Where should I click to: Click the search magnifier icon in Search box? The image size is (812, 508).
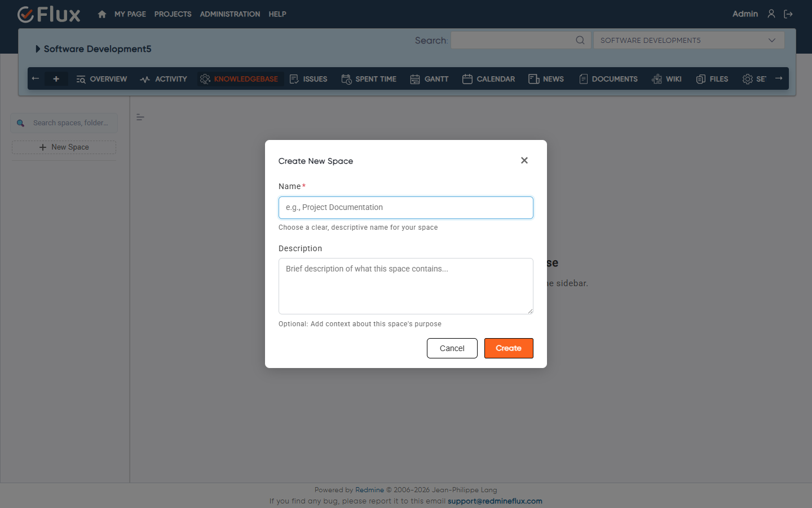click(580, 40)
